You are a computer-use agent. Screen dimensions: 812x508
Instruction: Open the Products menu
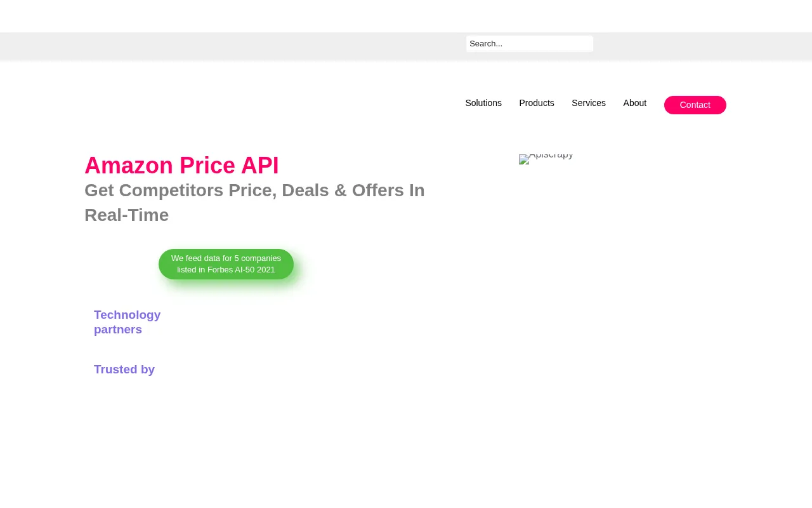[537, 103]
